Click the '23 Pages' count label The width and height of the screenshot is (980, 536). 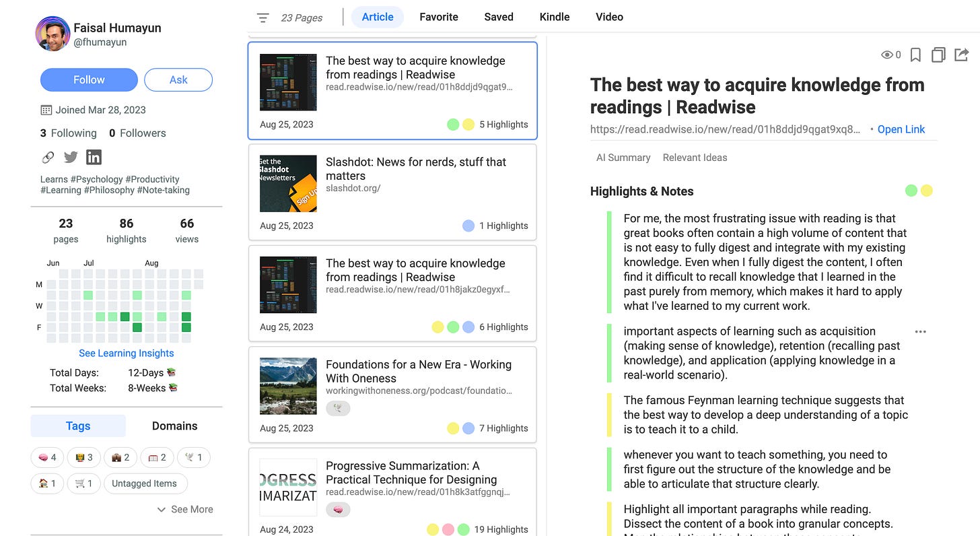click(x=302, y=18)
